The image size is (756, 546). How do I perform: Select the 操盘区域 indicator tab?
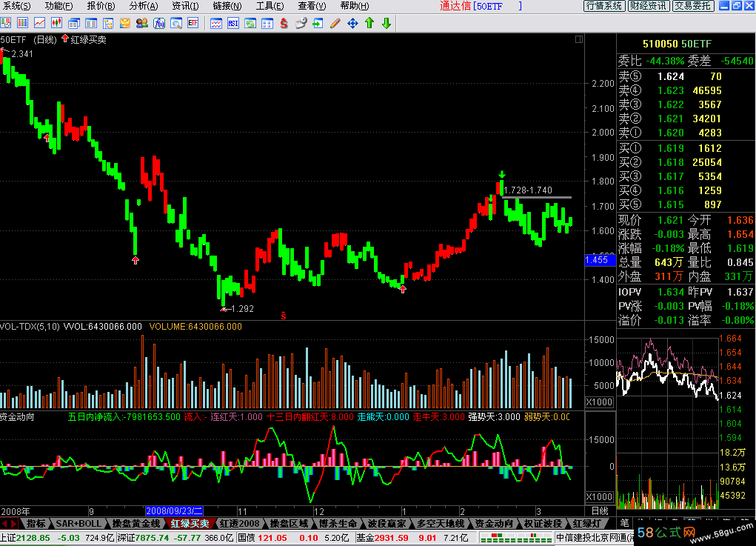289,523
